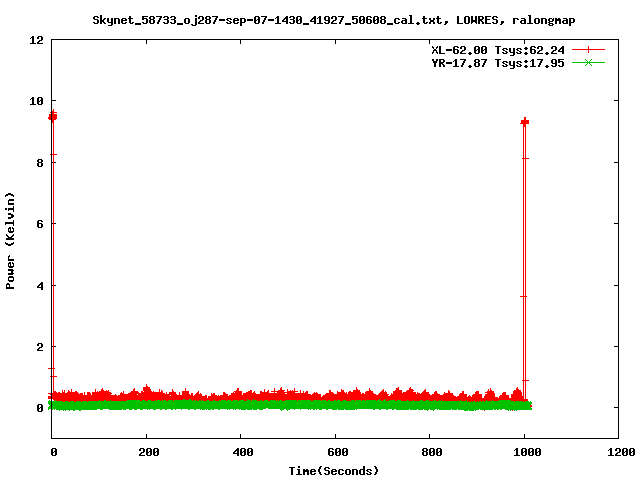Click legend entry XL-62.00 Tsys:62.24
Screen dimensions: 640x480
coord(498,50)
